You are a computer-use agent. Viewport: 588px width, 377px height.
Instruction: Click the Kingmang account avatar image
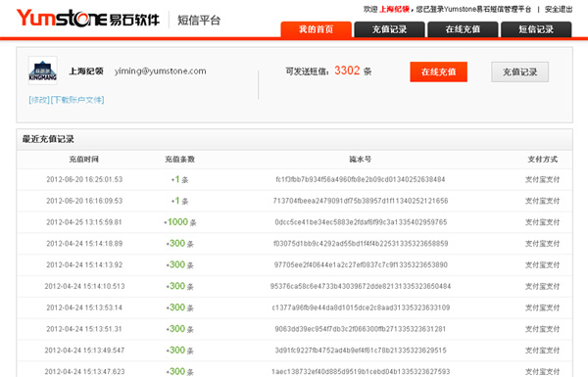[x=43, y=71]
